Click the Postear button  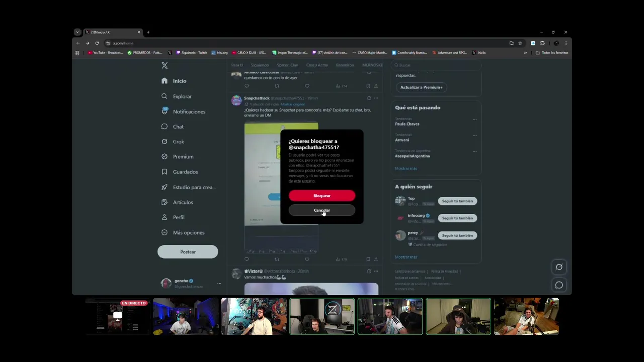[188, 252]
